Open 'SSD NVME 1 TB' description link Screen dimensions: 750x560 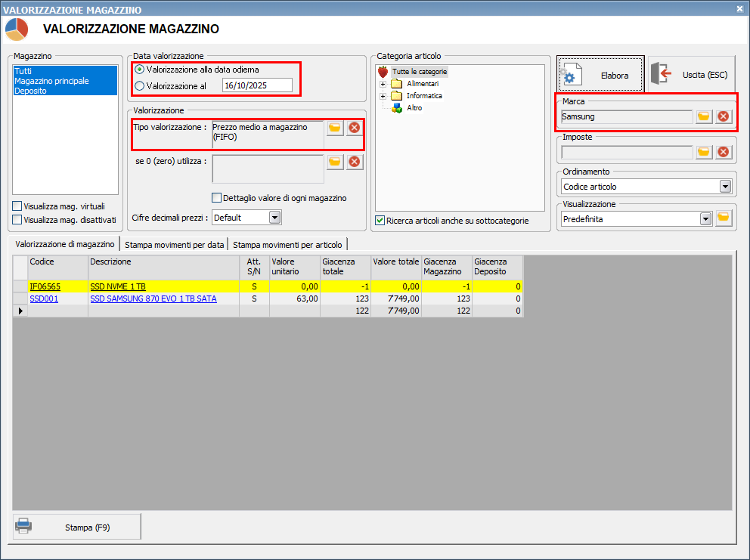(118, 286)
